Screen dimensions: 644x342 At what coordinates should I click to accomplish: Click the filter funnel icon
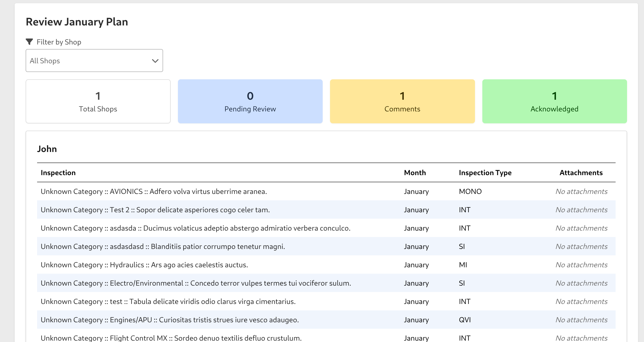click(30, 42)
